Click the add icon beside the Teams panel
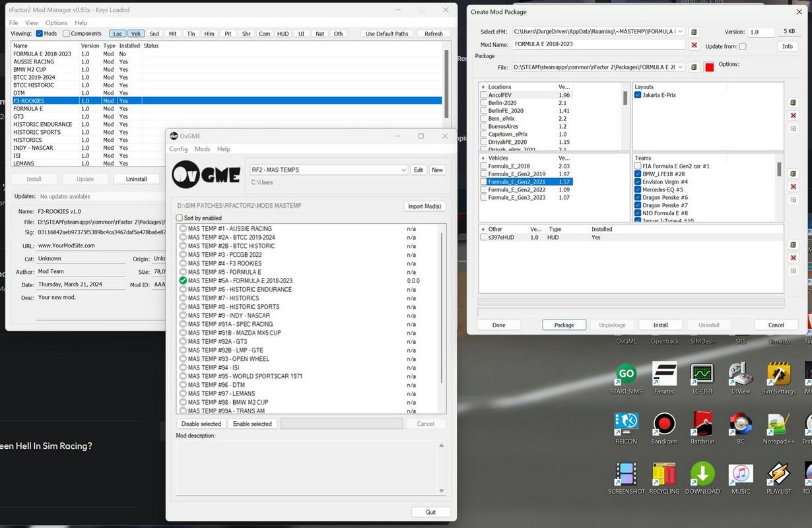This screenshot has height=528, width=812. coord(794,174)
